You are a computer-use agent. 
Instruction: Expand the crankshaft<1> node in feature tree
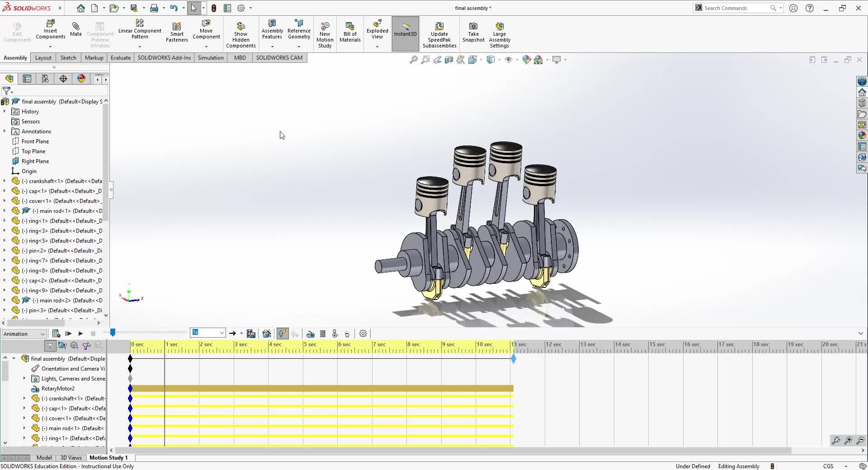[x=5, y=181]
